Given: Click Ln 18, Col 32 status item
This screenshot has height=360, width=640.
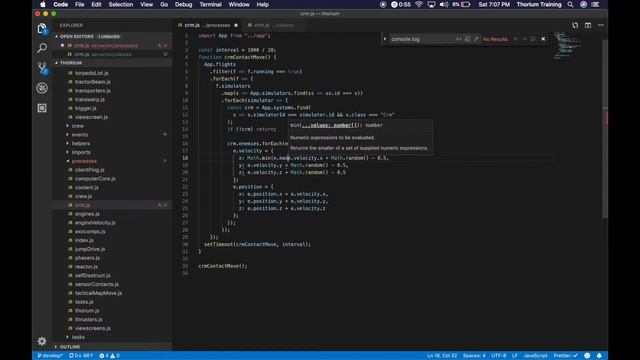Looking at the screenshot, I should coord(442,356).
